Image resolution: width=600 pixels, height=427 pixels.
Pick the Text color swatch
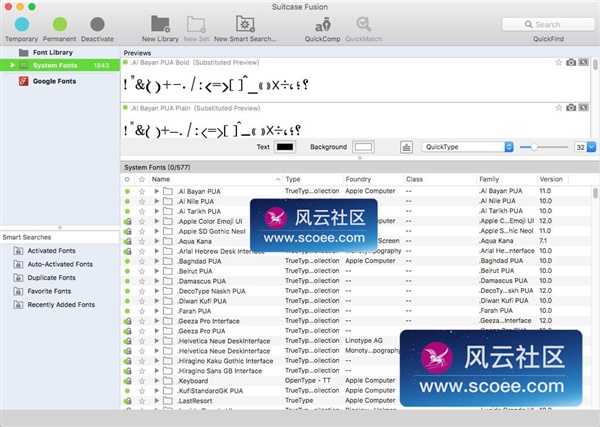(285, 147)
